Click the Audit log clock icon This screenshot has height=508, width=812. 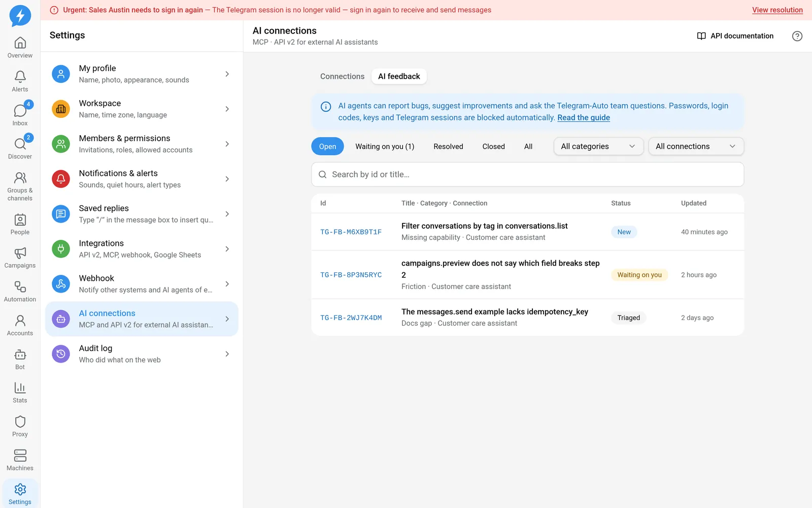point(61,354)
